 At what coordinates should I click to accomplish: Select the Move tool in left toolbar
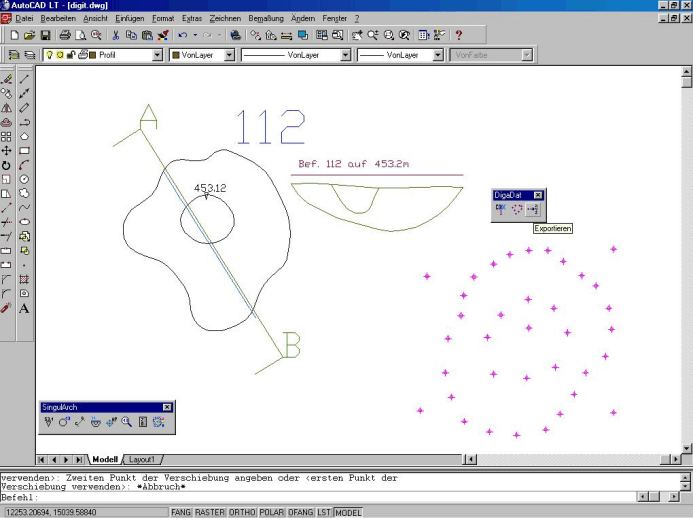[7, 150]
